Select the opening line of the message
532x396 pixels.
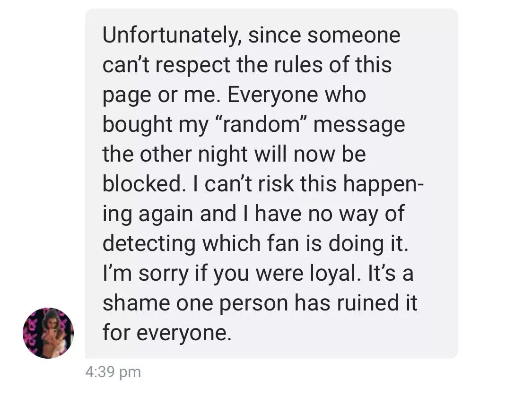[x=251, y=34]
